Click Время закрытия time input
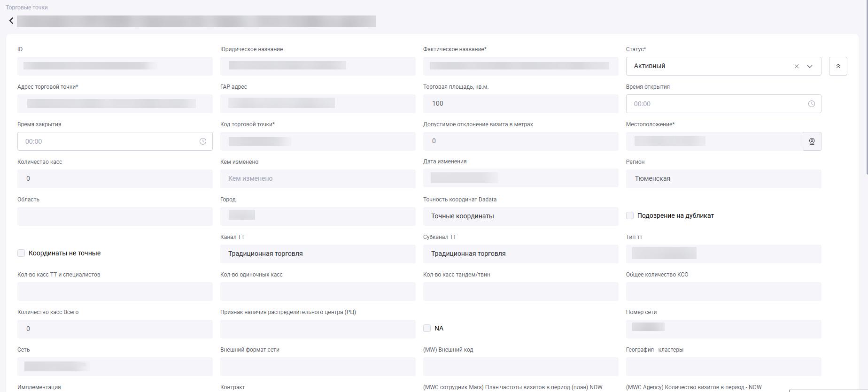868x392 pixels. 108,141
